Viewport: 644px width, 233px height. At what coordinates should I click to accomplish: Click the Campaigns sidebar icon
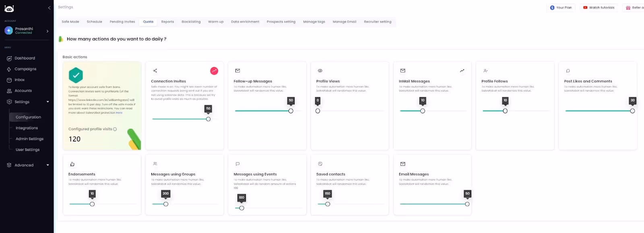click(9, 69)
